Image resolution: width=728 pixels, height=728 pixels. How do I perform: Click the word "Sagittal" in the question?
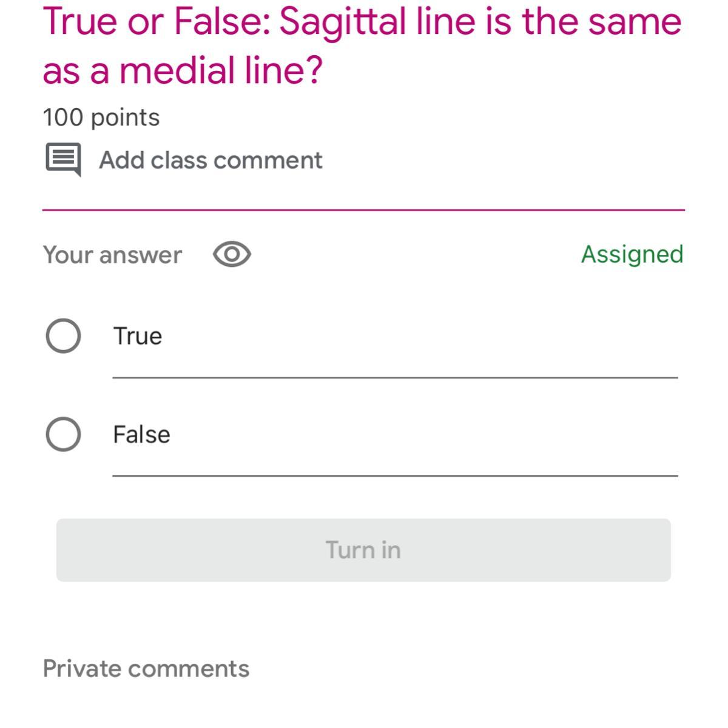click(x=342, y=22)
